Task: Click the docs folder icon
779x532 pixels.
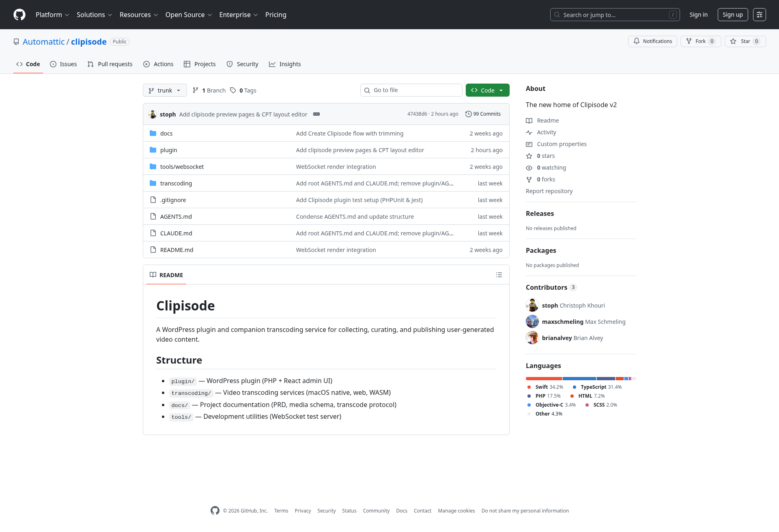Action: tap(153, 133)
